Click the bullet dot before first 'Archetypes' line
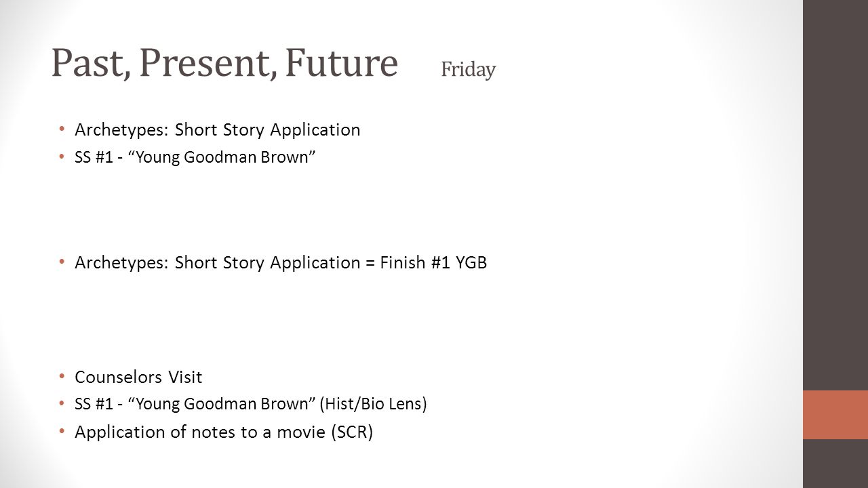 click(62, 129)
